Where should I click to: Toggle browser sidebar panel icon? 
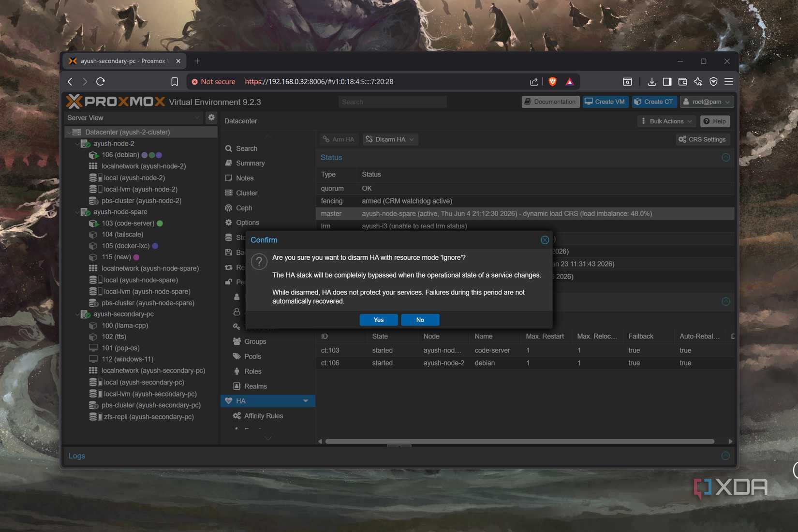667,82
